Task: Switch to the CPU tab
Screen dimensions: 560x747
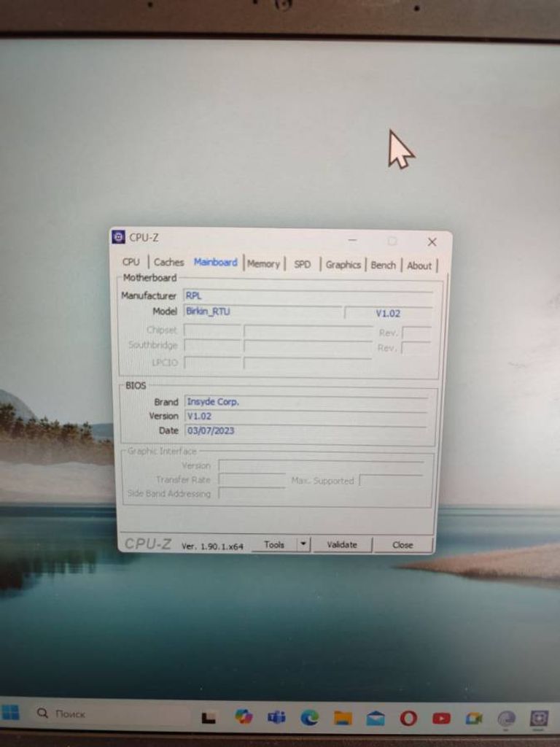Action: (131, 263)
